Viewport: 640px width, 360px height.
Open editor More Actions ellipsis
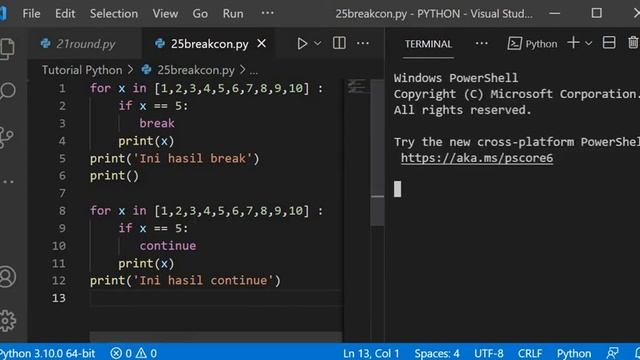pyautogui.click(x=363, y=43)
